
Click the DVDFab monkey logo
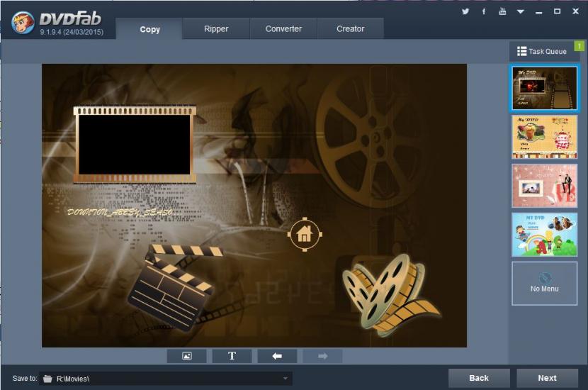(23, 22)
